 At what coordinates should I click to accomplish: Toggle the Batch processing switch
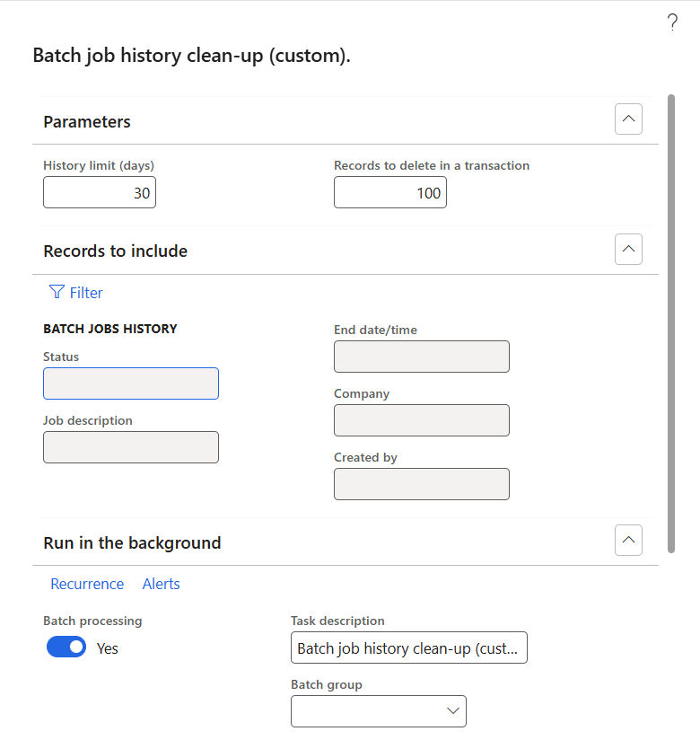click(x=66, y=647)
